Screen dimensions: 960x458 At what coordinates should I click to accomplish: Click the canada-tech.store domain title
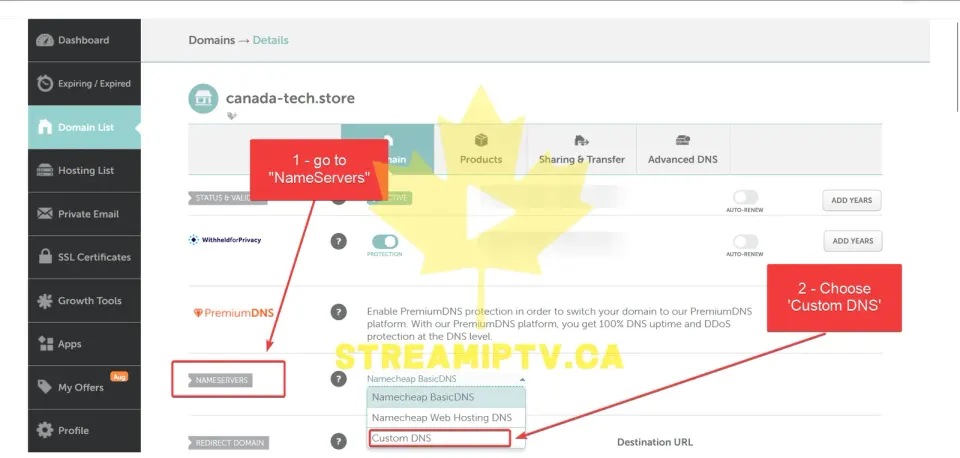[x=290, y=98]
